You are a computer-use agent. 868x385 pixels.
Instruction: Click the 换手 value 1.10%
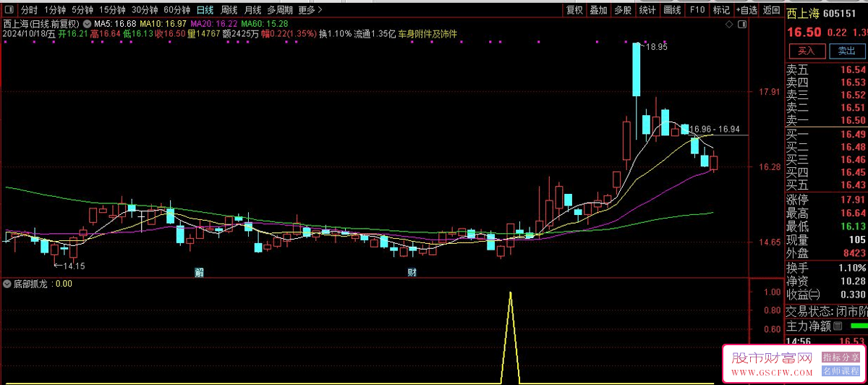851,268
